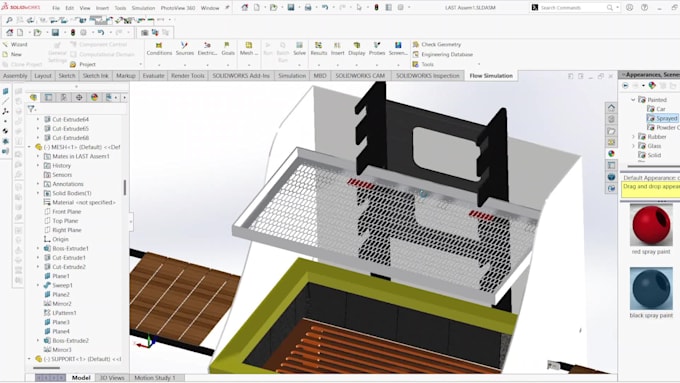This screenshot has height=383, width=680.
Task: Open the Motion Study 1 tab
Action: (155, 378)
